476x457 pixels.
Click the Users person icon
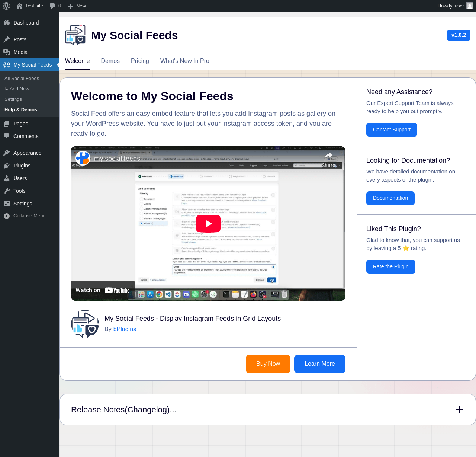pyautogui.click(x=7, y=178)
